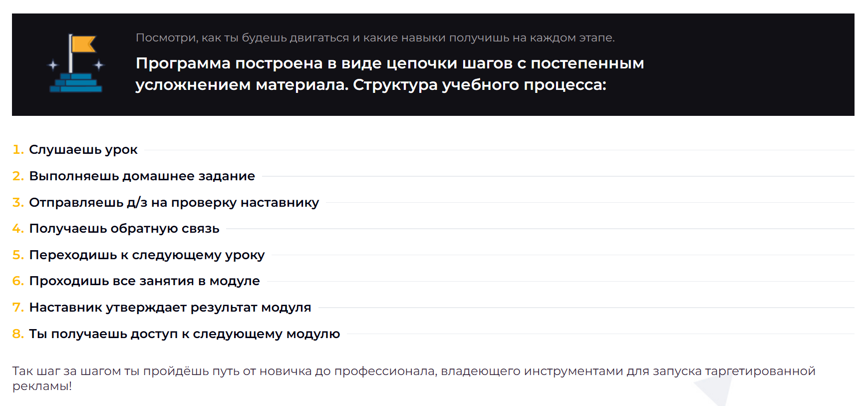Click the gray triangle decoration at bottom right
This screenshot has width=868, height=406.
(712, 390)
